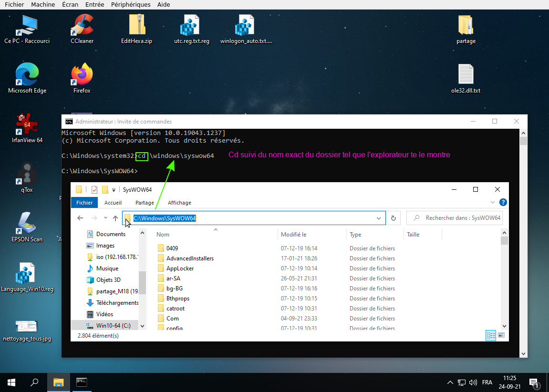Switch to details view toggle in status bar
Image resolution: width=549 pixels, height=392 pixels.
point(491,335)
